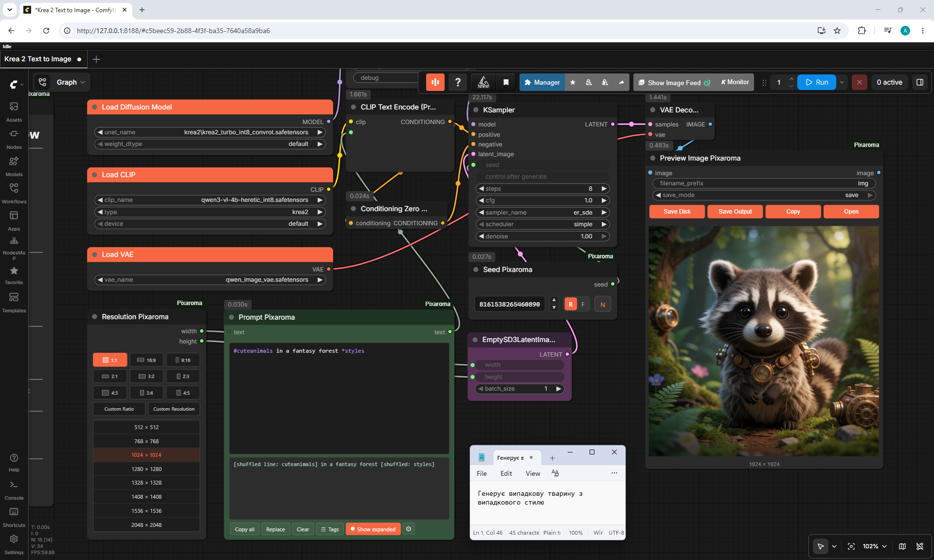
Task: Open Notepad Edit menu
Action: (506, 473)
